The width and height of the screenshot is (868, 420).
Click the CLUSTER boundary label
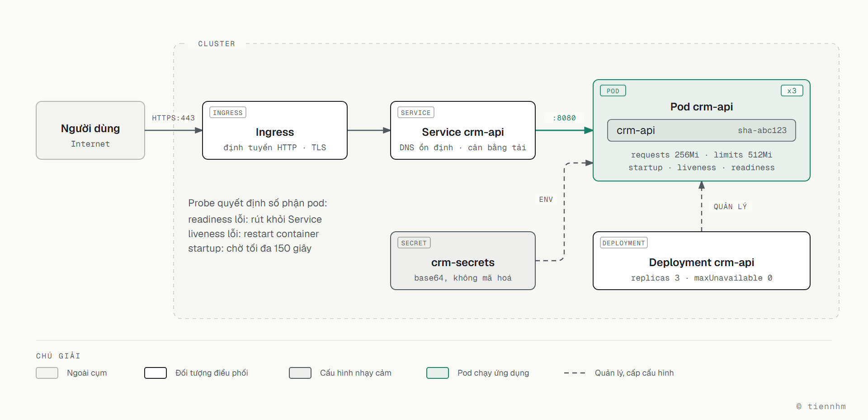(x=217, y=44)
